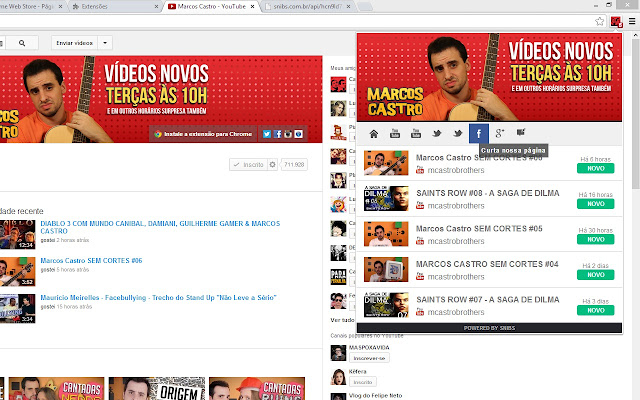Image resolution: width=640 pixels, height=400 pixels.
Task: Click the POWERED BY SNIBS footer
Action: point(489,328)
